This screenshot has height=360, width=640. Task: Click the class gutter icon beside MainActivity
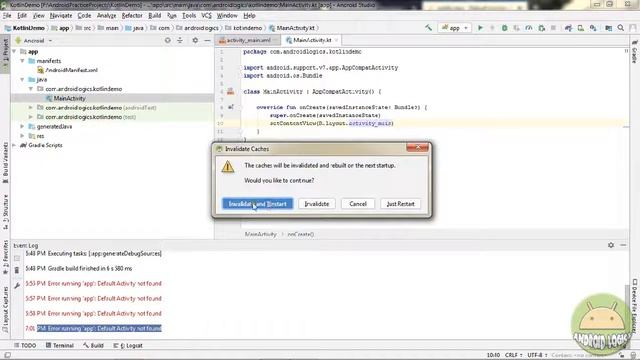click(231, 91)
